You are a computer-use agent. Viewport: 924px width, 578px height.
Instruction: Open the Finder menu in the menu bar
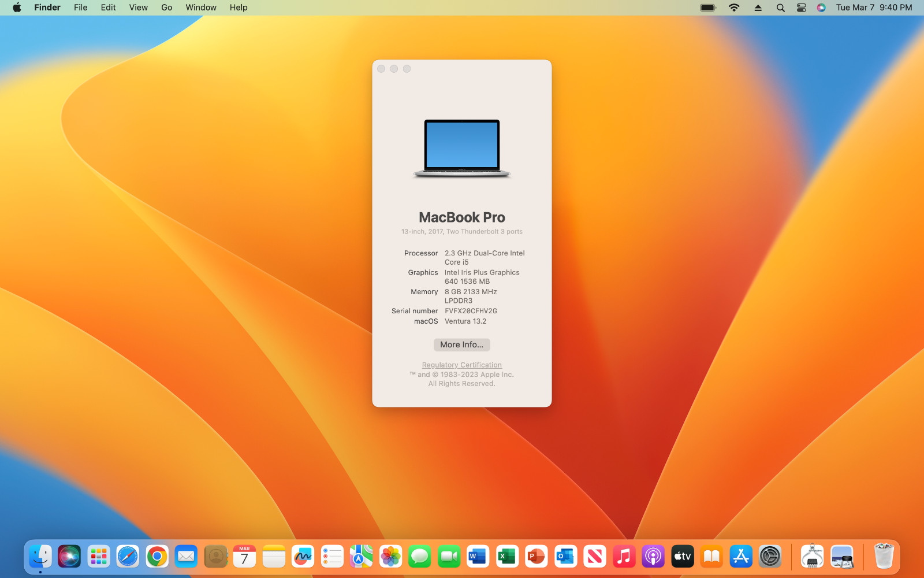coord(47,8)
